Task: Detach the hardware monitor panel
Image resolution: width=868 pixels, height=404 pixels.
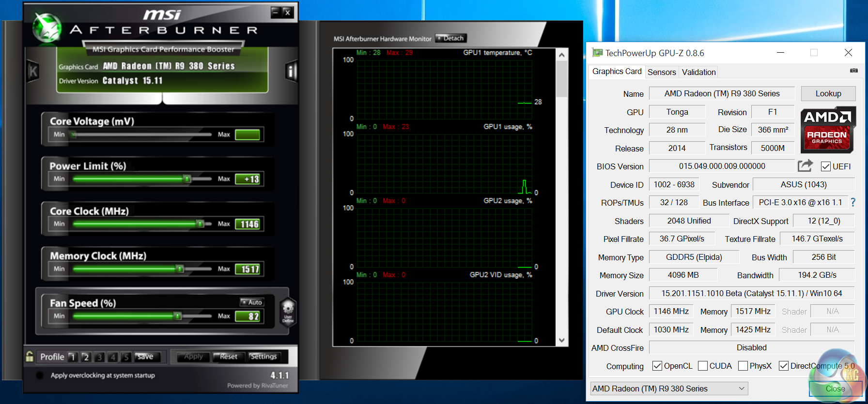Action: tap(451, 38)
